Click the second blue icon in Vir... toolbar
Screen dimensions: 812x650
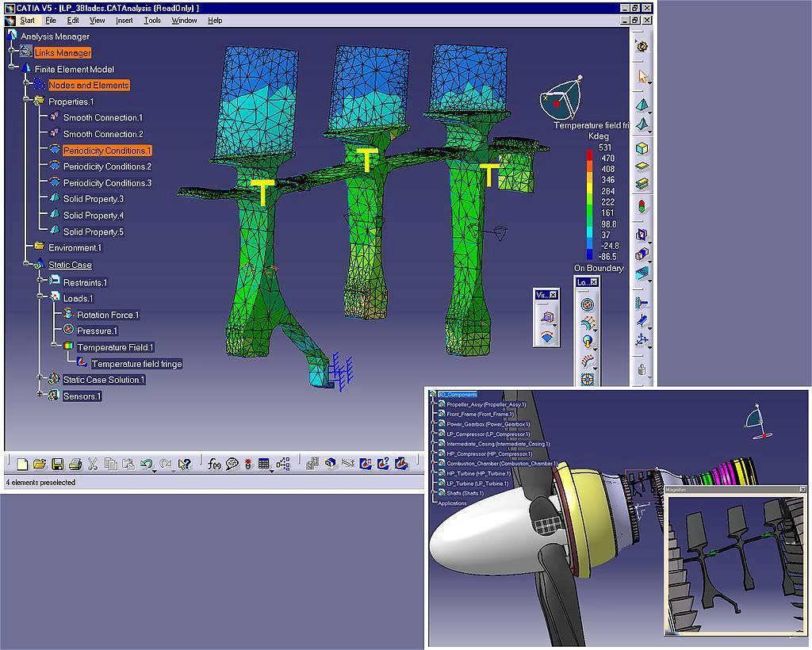point(547,336)
